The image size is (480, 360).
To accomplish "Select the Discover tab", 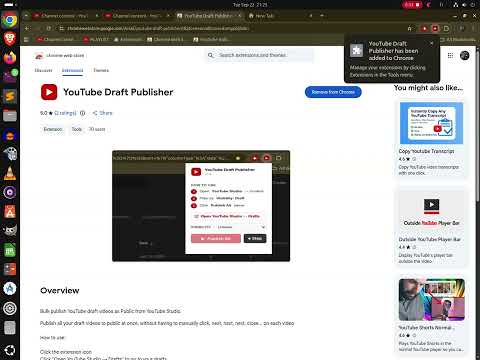I will coord(43,70).
